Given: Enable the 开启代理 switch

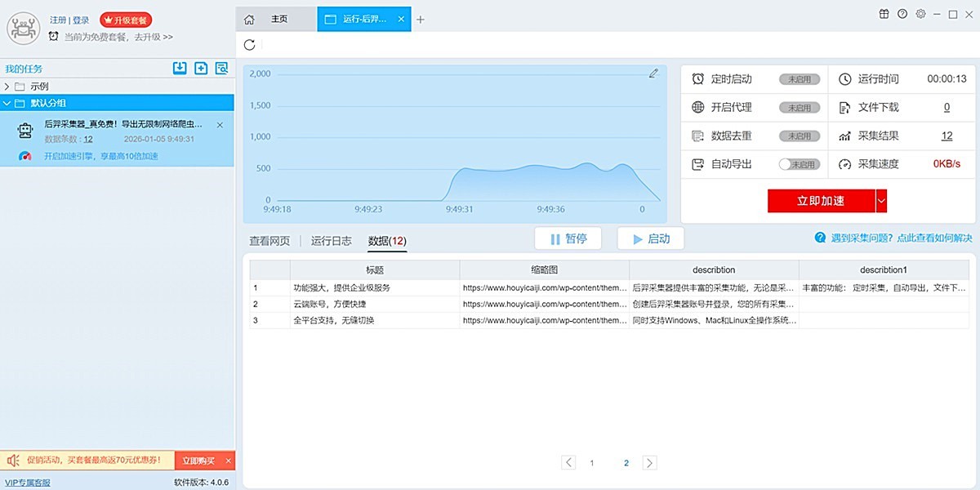Looking at the screenshot, I should point(799,108).
